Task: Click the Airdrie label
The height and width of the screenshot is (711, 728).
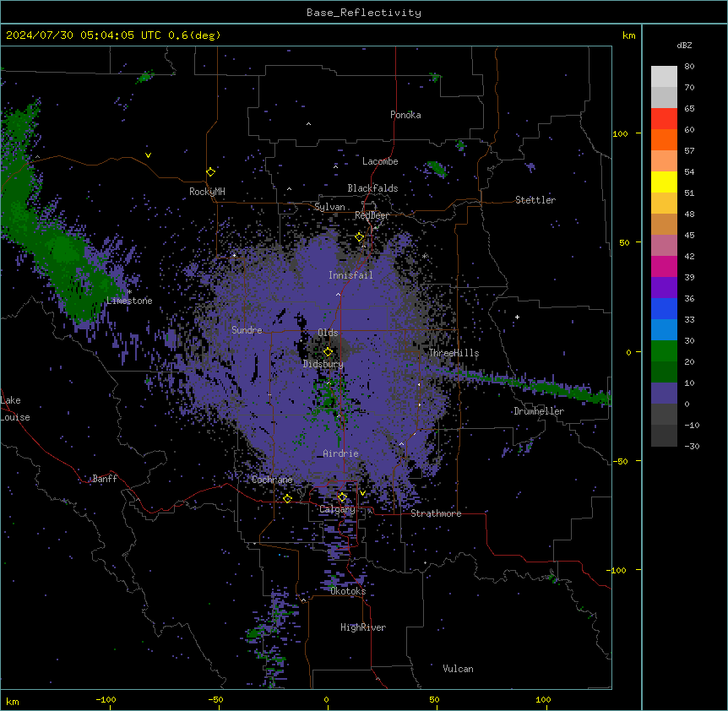Action: coord(341,453)
